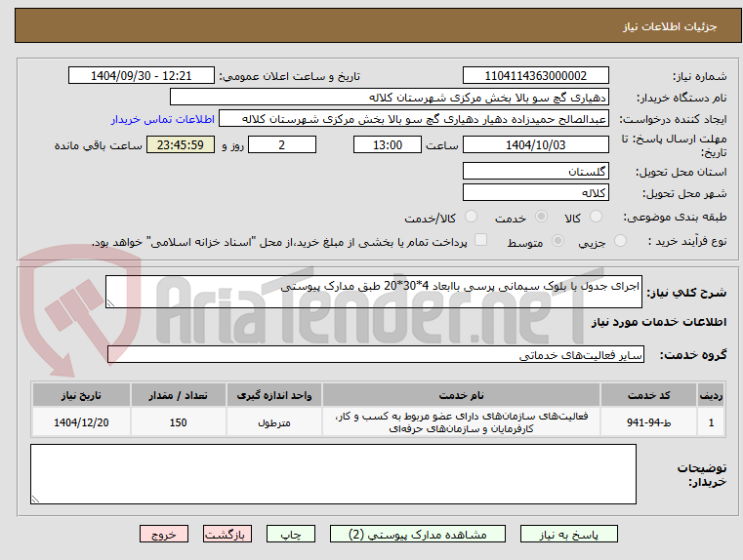Viewport: 743px width, 560px height.
Task: Click the ردیف column header
Action: tap(711, 395)
